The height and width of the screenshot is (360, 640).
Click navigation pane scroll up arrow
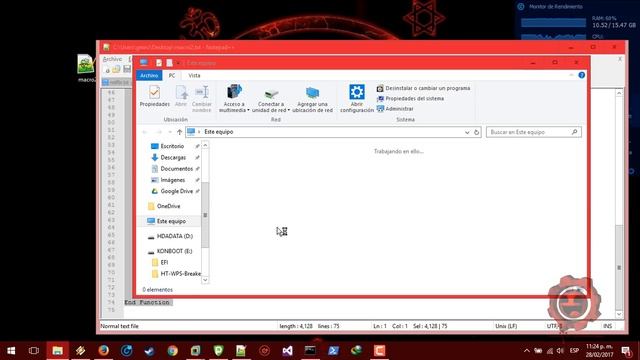[x=205, y=145]
